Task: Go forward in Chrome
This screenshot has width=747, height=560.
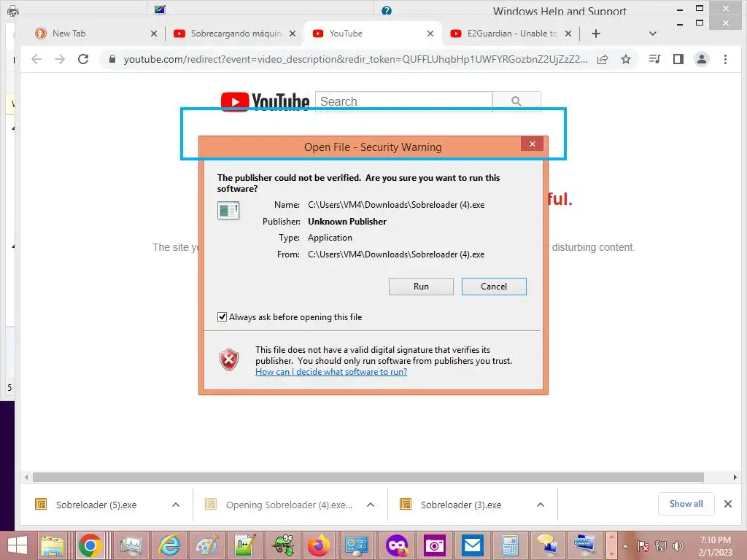Action: click(60, 59)
